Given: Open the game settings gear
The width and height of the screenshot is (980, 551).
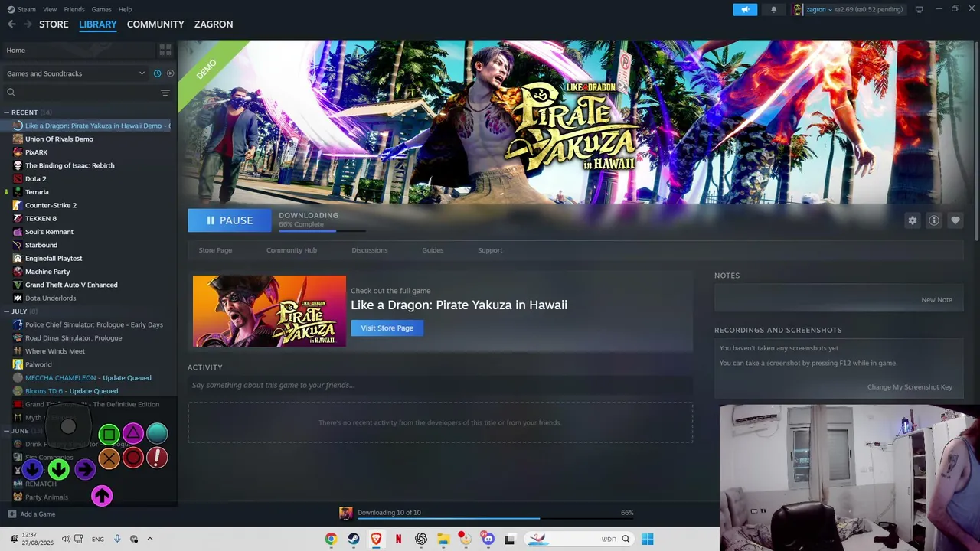Looking at the screenshot, I should [x=913, y=220].
